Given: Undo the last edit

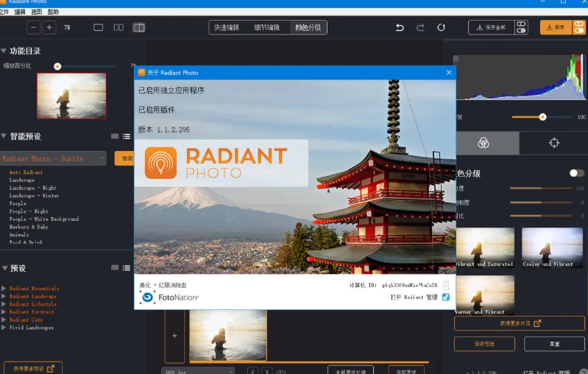Looking at the screenshot, I should [400, 27].
